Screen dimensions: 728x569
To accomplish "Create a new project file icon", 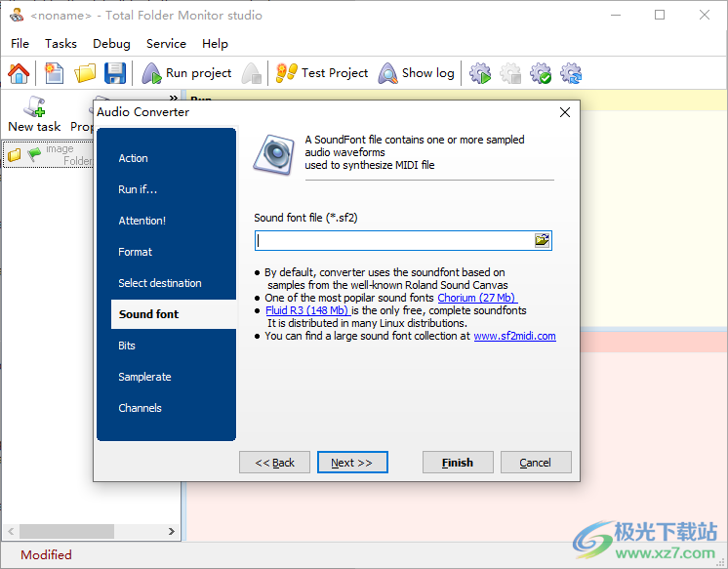I will pos(54,73).
